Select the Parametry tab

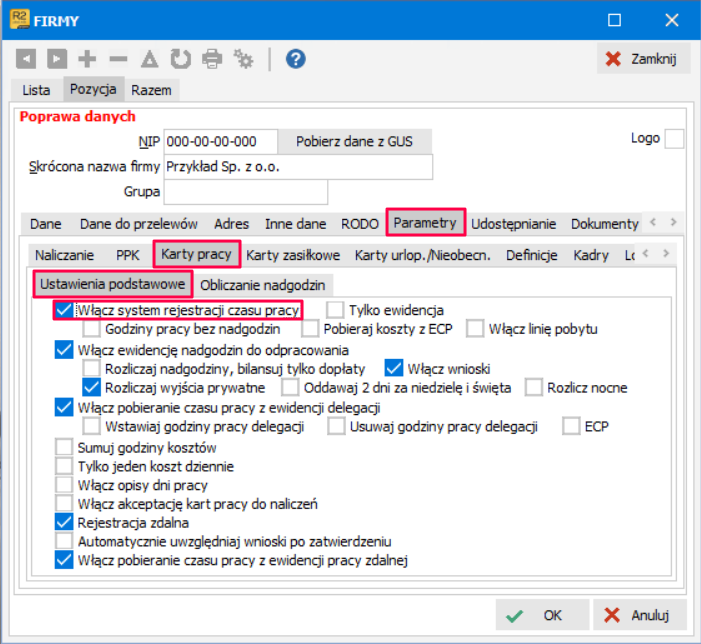tap(425, 223)
